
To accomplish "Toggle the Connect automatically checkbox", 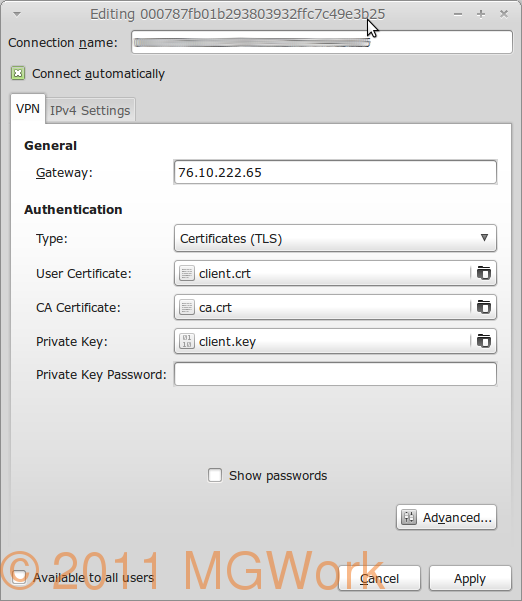I will [18, 73].
